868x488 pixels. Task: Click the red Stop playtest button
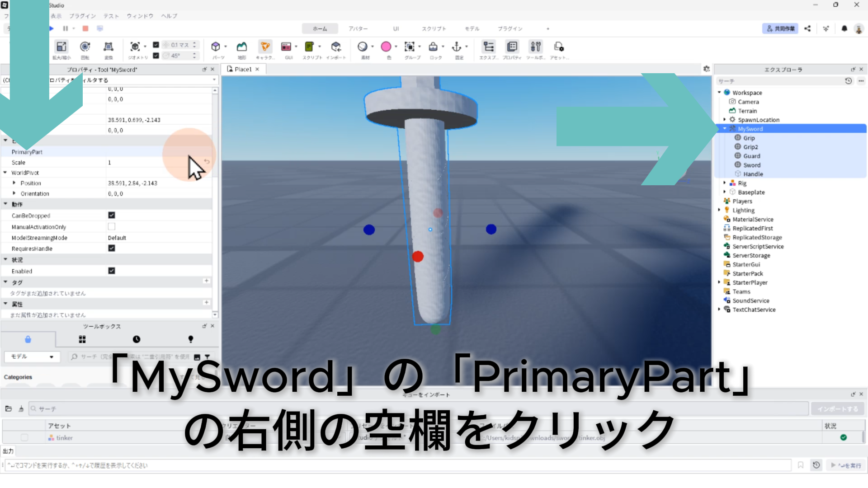pos(85,28)
